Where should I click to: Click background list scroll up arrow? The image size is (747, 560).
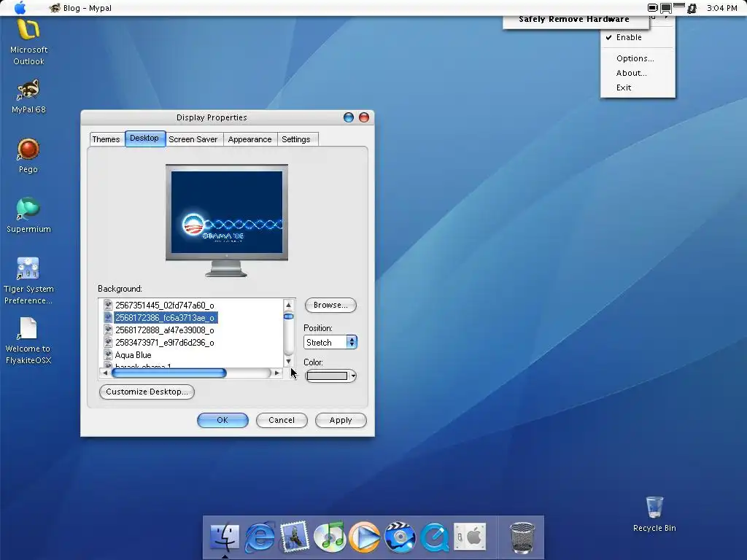coord(288,305)
